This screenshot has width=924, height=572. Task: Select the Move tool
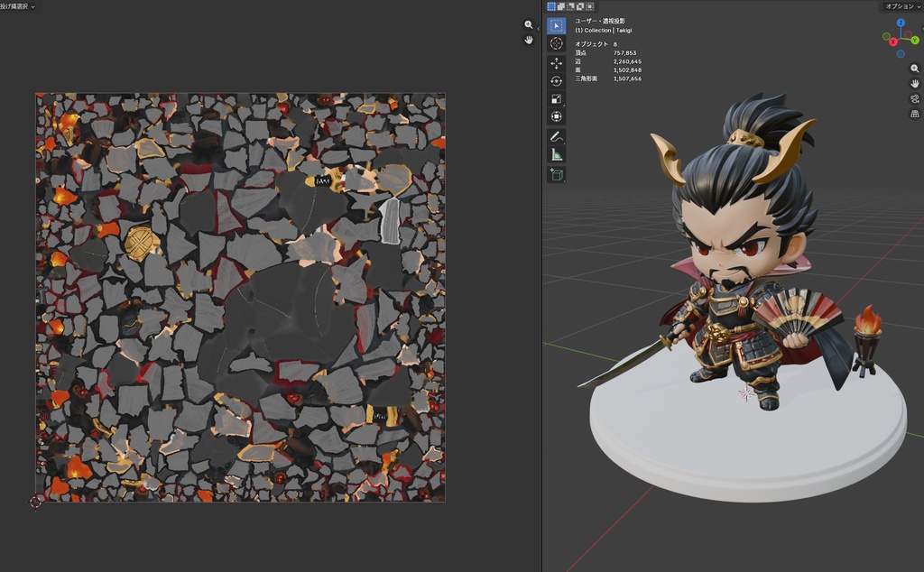pyautogui.click(x=556, y=63)
